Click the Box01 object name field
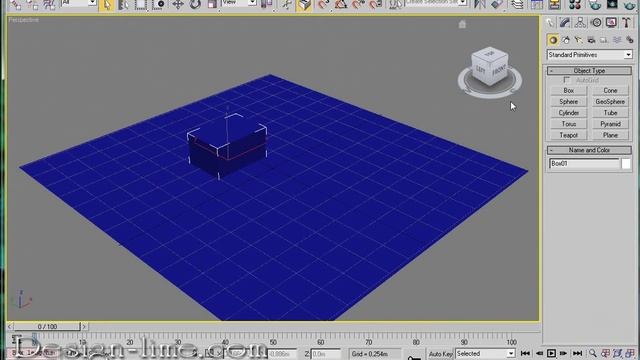Viewport: 640px width, 360px height. coord(584,164)
